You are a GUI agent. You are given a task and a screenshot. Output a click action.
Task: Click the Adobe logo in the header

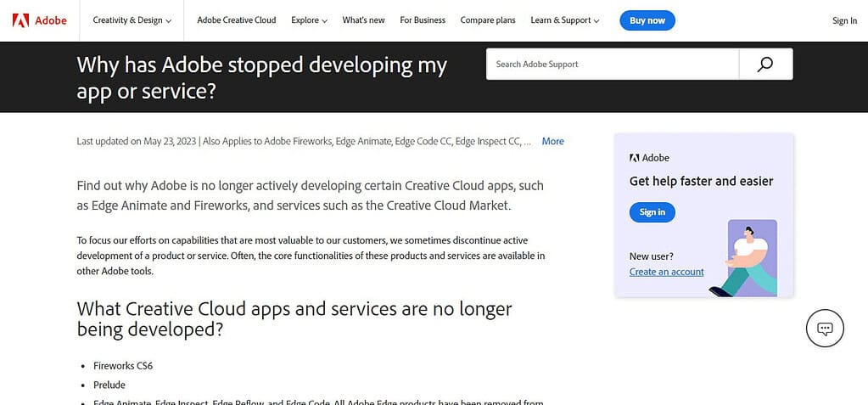[x=39, y=20]
